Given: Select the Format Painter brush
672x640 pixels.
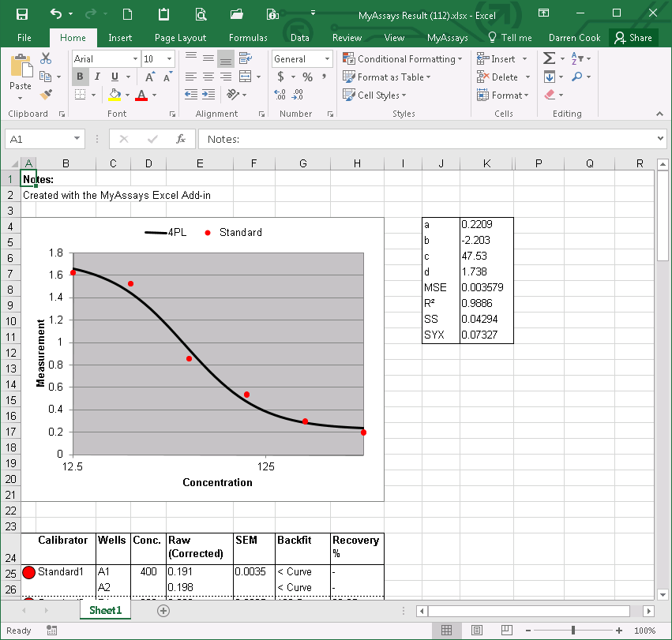Looking at the screenshot, I should coord(46,95).
